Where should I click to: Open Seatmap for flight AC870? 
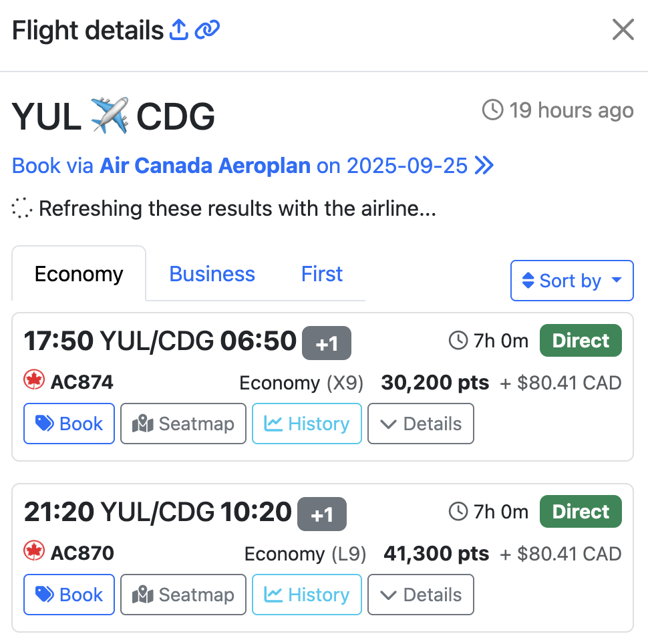pyautogui.click(x=183, y=595)
